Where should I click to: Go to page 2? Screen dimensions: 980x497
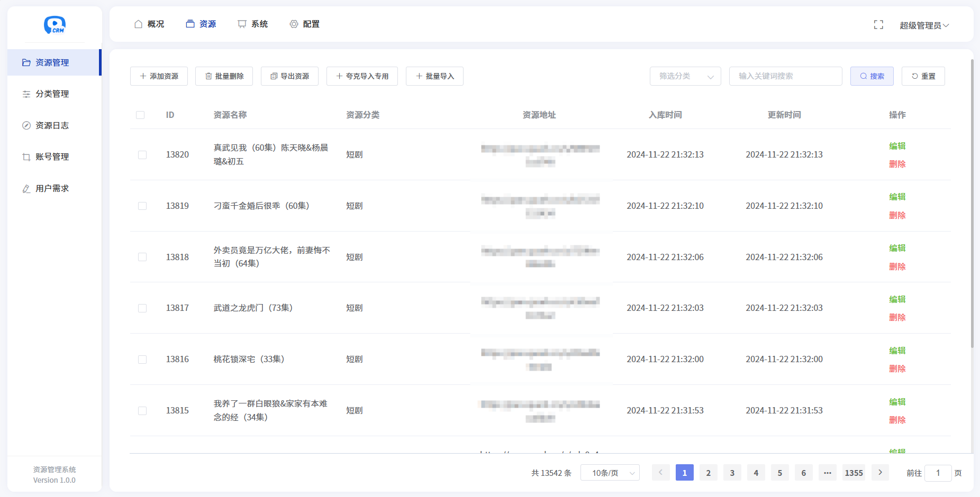pos(709,473)
